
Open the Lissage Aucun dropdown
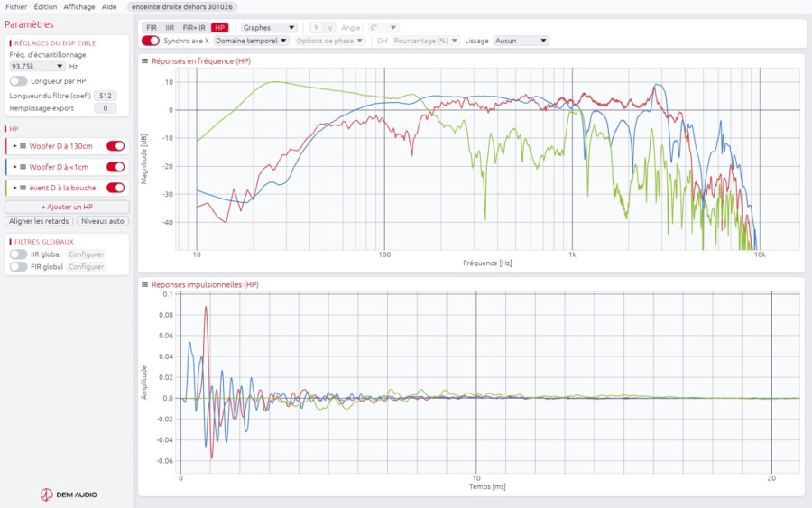[521, 41]
